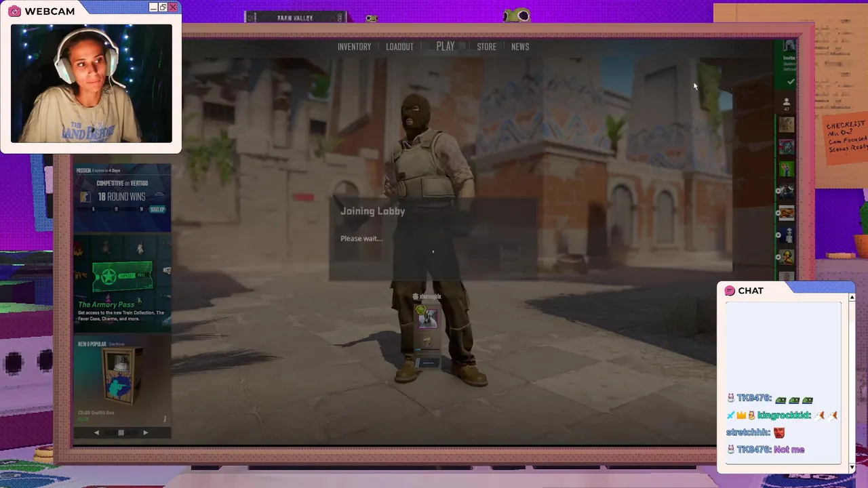Open the CS:GO Graffiti Box store item

point(122,381)
